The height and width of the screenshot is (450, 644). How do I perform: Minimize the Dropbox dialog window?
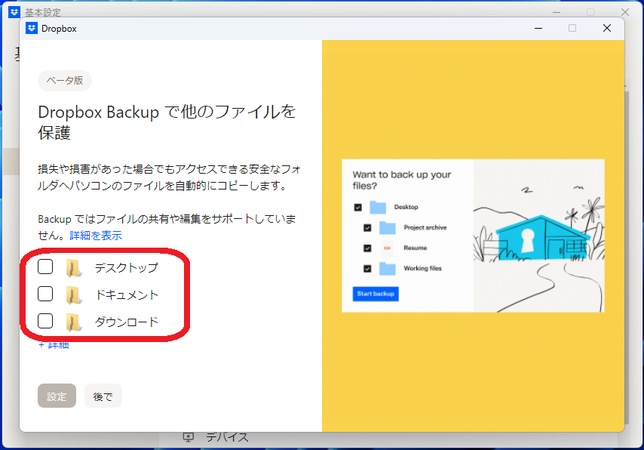click(538, 28)
